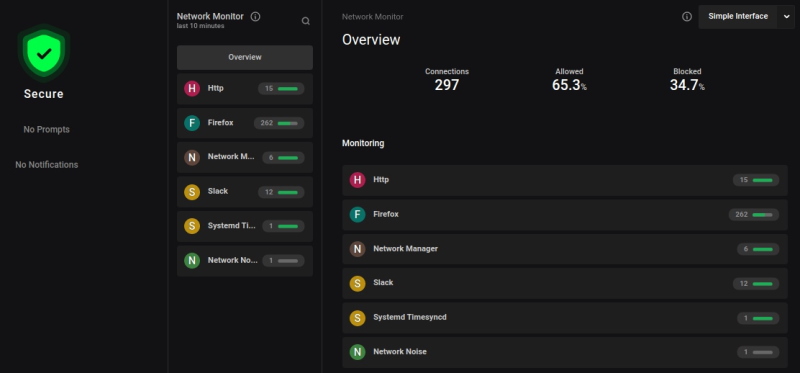Click the Slack avatar in Monitoring list
Viewport: 800px width, 373px height.
[x=357, y=283]
